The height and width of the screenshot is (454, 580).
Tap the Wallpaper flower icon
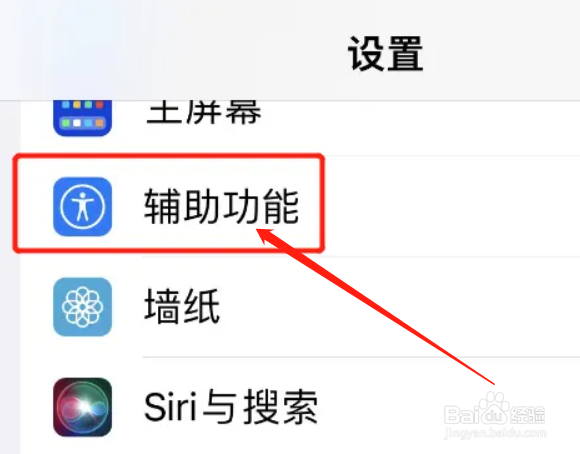(x=82, y=307)
